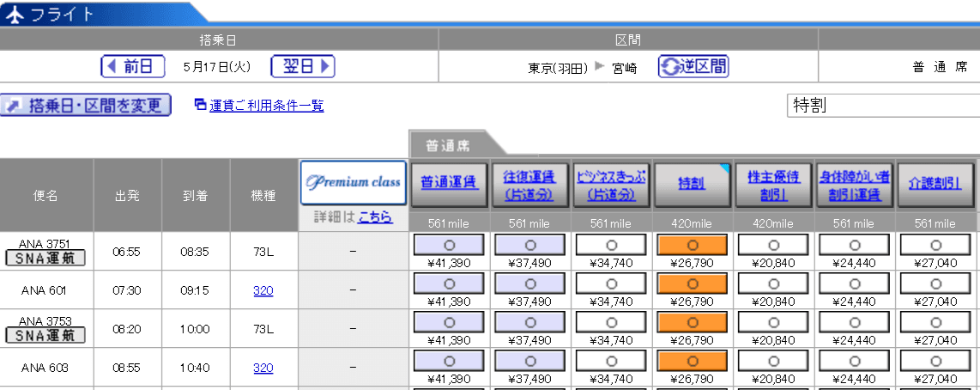Select 株主優待 ¥20,840 for ANA 3753
Image resolution: width=980 pixels, height=390 pixels.
click(x=774, y=323)
